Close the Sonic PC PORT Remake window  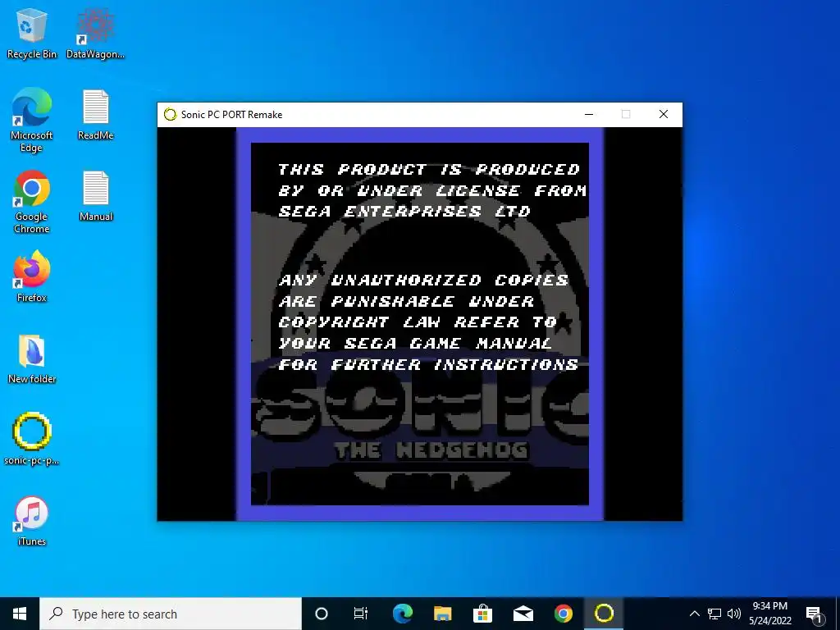(663, 114)
